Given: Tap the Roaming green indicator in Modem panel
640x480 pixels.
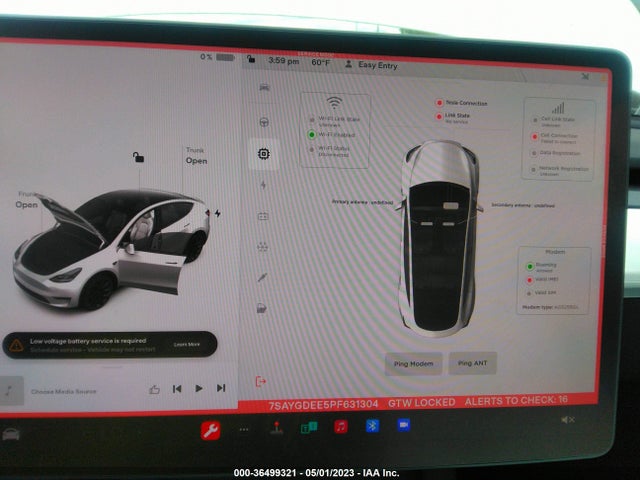Looking at the screenshot, I should tap(530, 267).
